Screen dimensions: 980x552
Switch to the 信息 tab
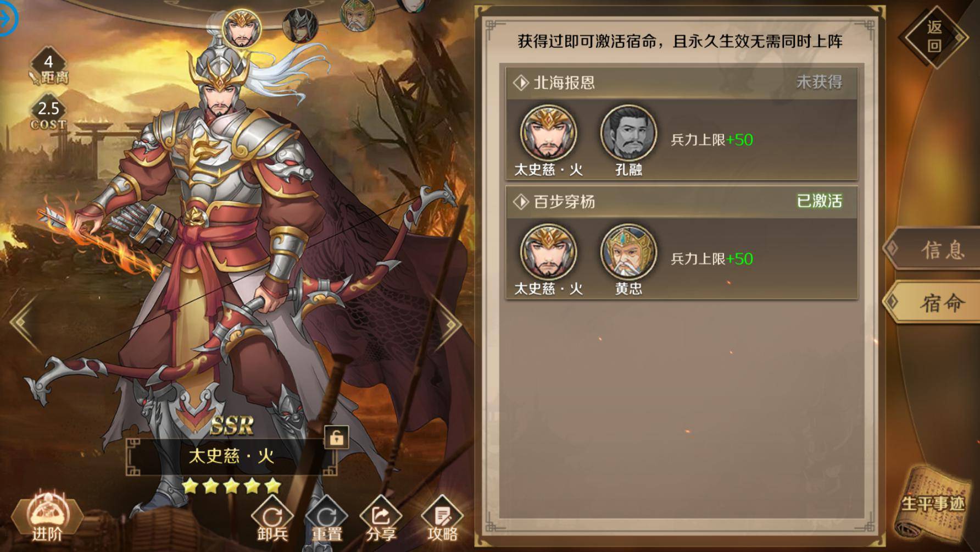tap(932, 250)
